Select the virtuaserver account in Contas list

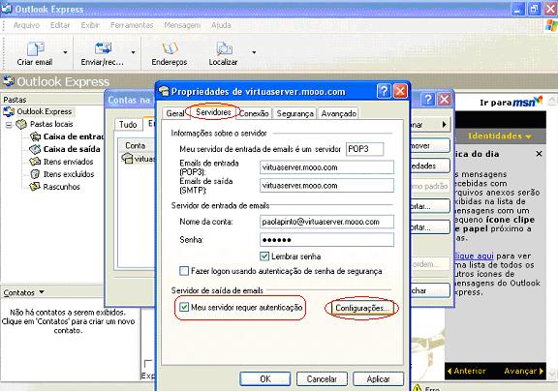pyautogui.click(x=139, y=159)
